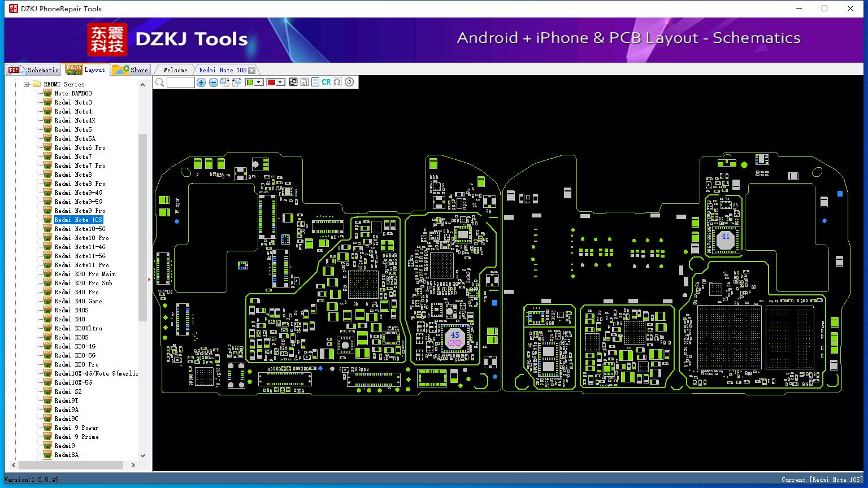Viewport: 868px width, 488px height.
Task: Open Redmi Note8 Pro in the tree
Action: coord(80,184)
